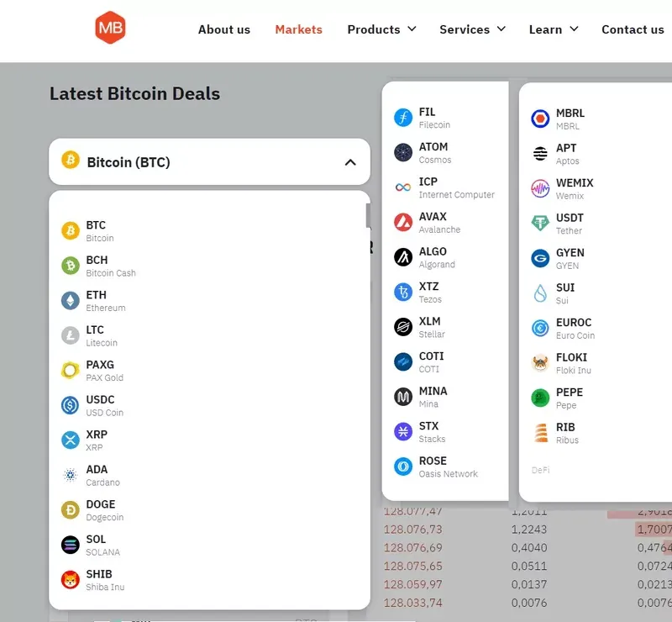
Task: Click the amount 0,4040 in table
Action: [529, 548]
